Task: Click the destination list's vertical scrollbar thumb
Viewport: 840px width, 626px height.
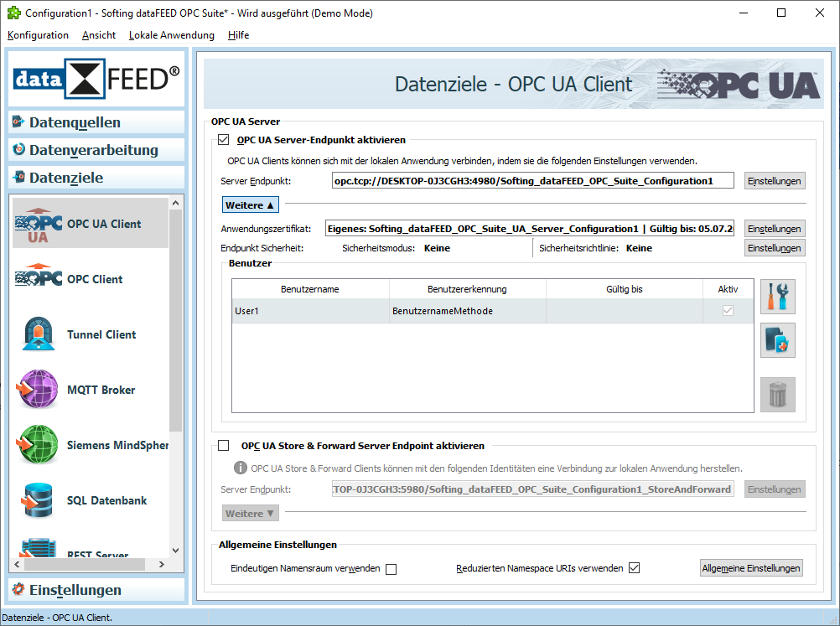Action: point(176,320)
